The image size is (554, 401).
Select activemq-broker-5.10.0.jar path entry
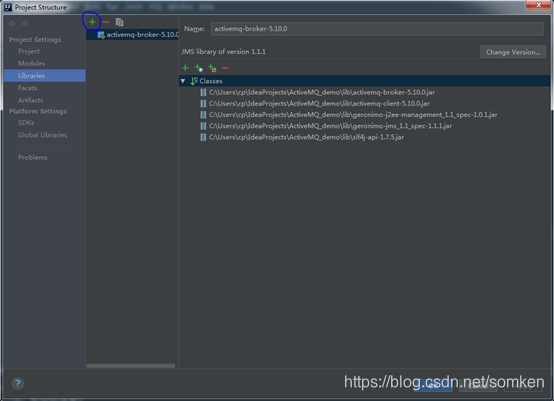tap(322, 92)
